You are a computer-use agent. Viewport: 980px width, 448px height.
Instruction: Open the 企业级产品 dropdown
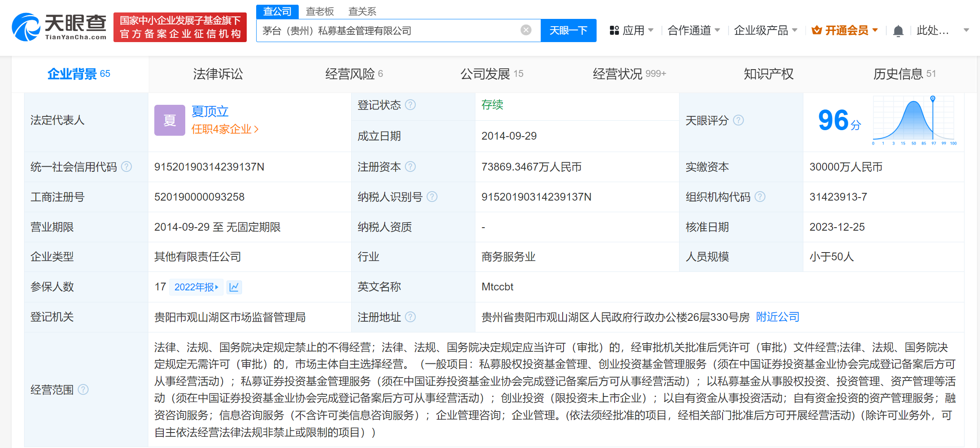coord(766,30)
